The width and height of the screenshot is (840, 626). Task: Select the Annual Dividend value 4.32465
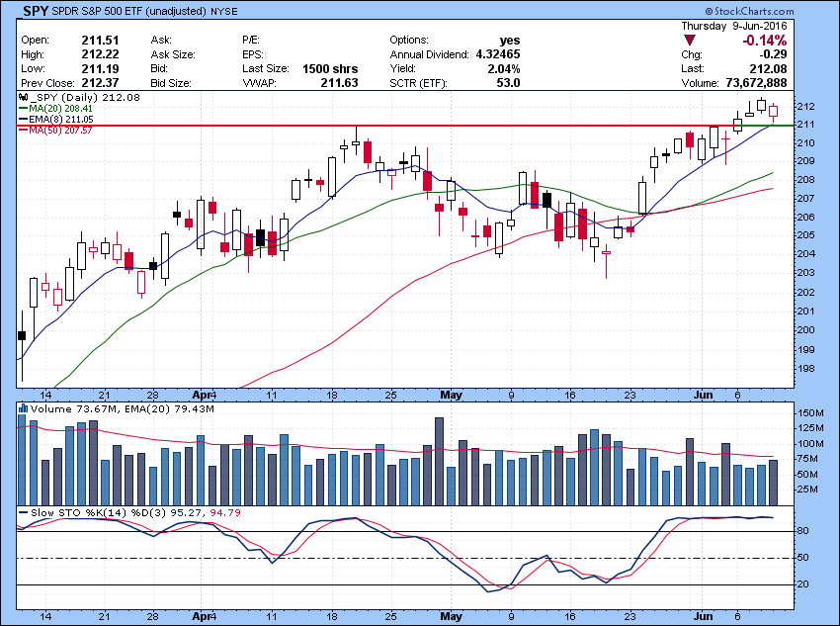(498, 54)
